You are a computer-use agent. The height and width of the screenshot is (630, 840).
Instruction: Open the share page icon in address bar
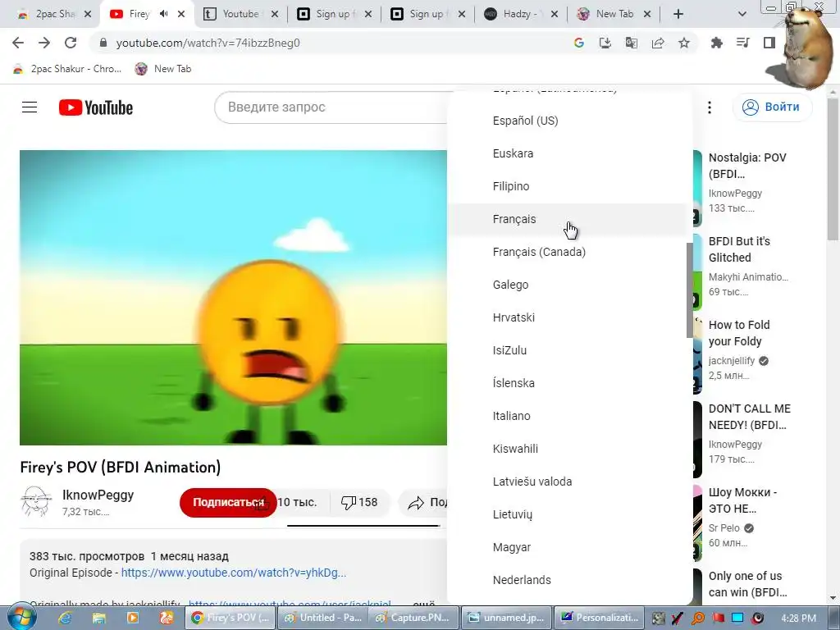[658, 43]
